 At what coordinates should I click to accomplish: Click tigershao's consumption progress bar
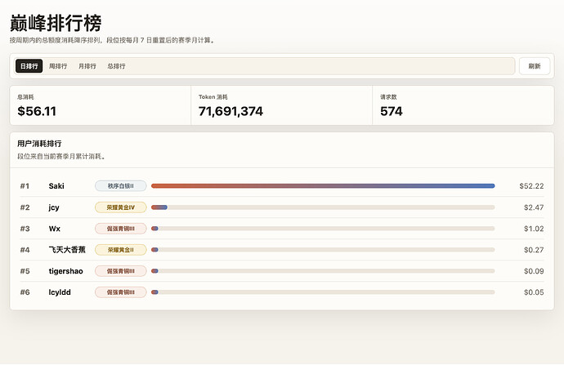tap(323, 271)
